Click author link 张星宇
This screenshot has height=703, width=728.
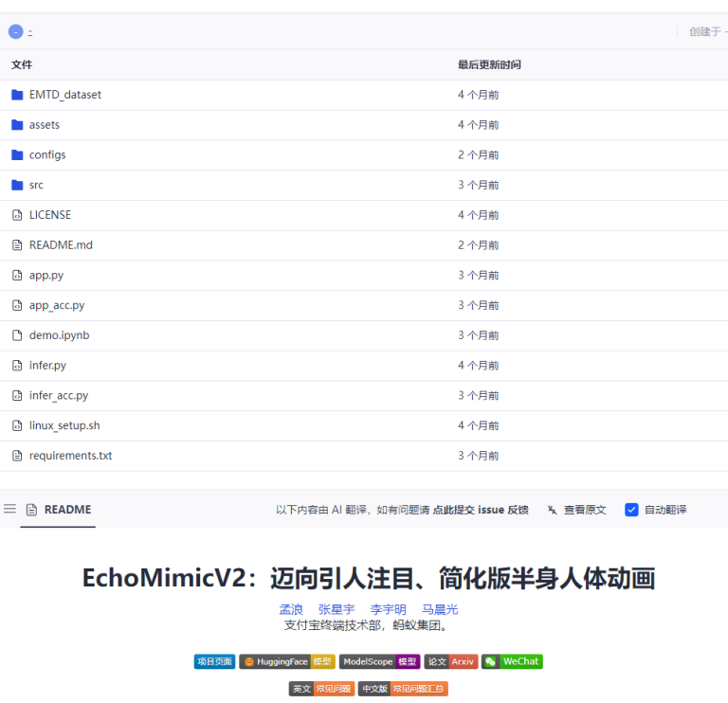337,609
